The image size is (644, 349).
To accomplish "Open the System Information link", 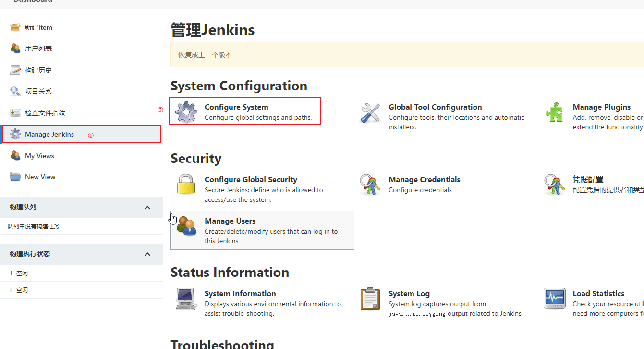I will pos(240,293).
